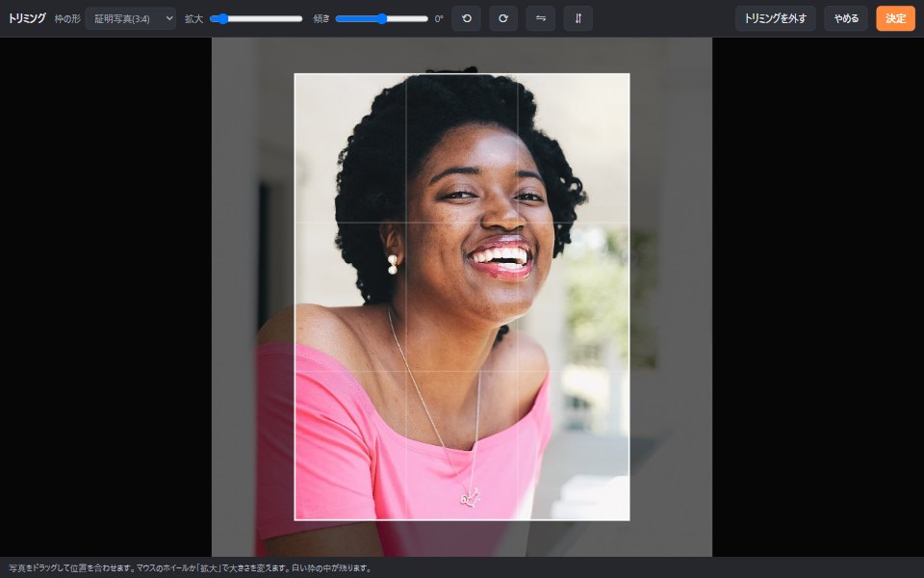Click the hint text in the bottom status bar
924x578 pixels.
tap(191, 568)
